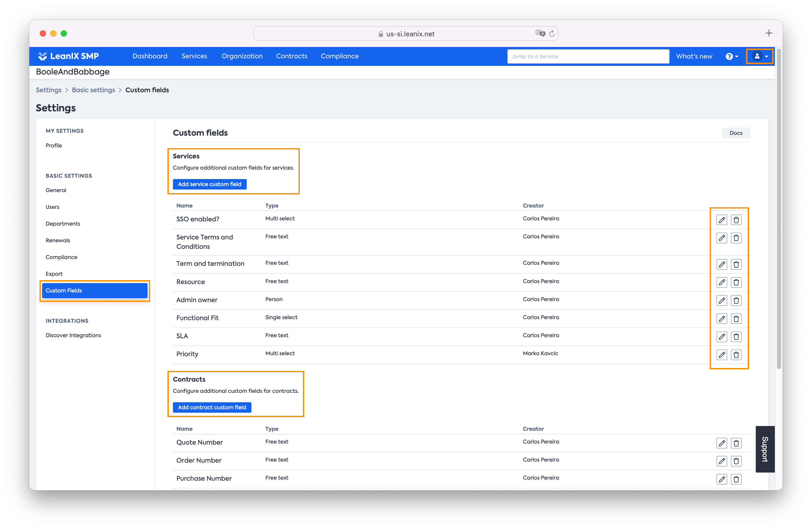812x529 pixels.
Task: Open Profile under My Settings
Action: tap(54, 146)
